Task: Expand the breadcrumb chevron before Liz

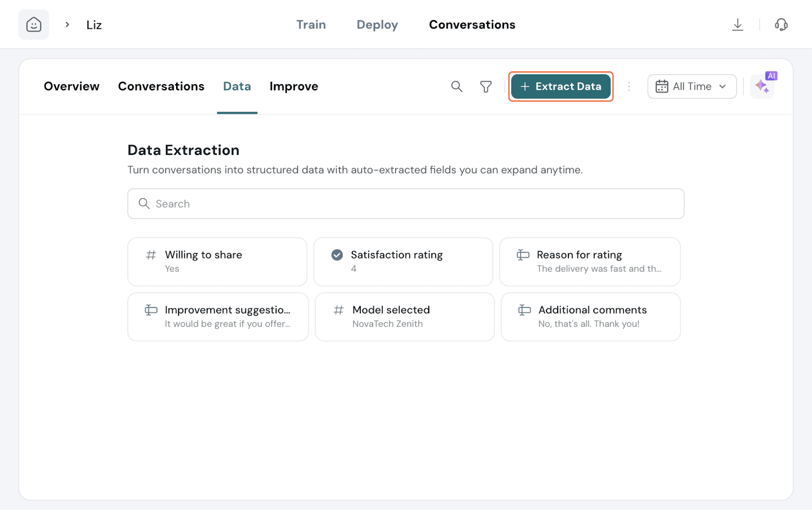Action: point(67,24)
